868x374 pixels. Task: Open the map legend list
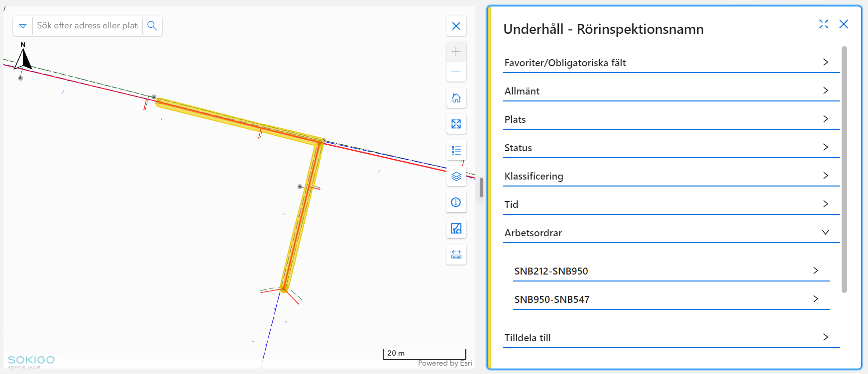click(456, 150)
